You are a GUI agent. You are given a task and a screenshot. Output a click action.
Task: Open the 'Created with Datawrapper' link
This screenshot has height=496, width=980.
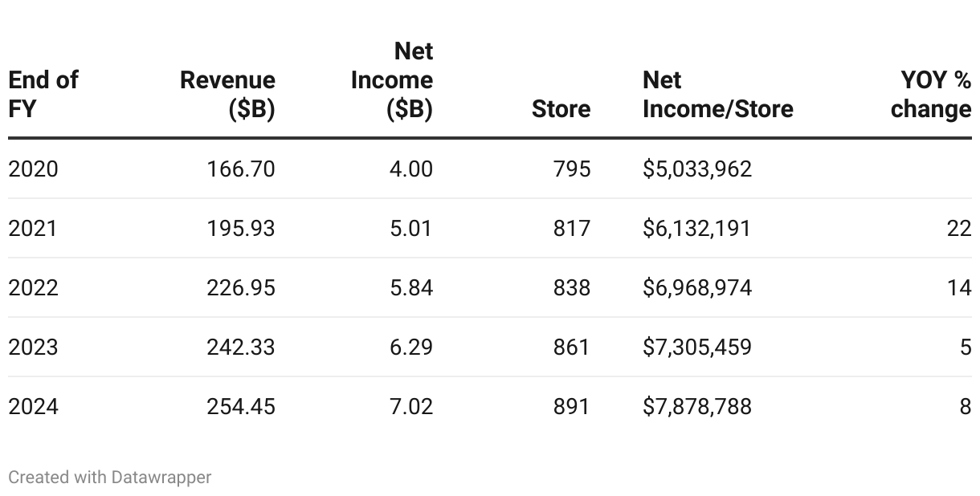[x=110, y=477]
